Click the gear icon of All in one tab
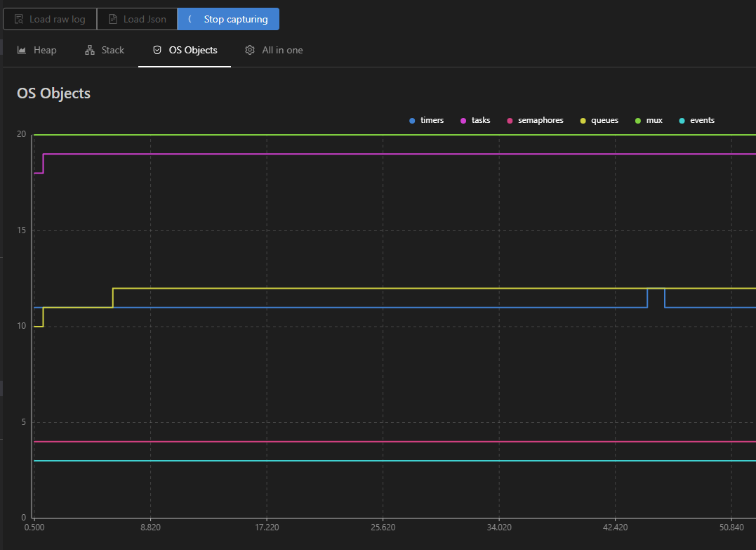 [250, 50]
